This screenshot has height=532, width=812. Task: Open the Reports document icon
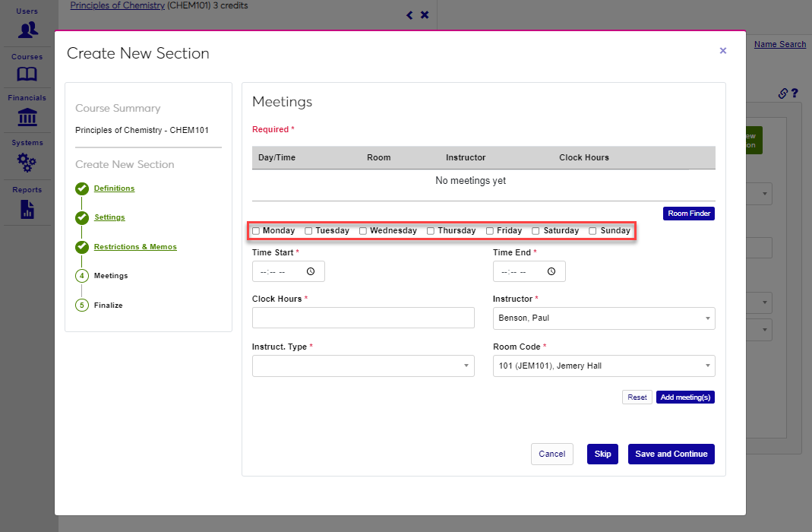[27, 209]
